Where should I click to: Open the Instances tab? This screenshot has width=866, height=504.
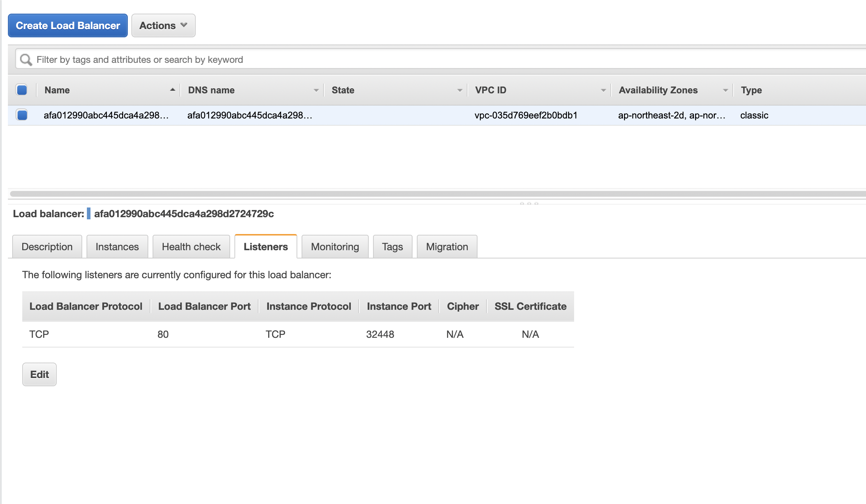(x=117, y=247)
